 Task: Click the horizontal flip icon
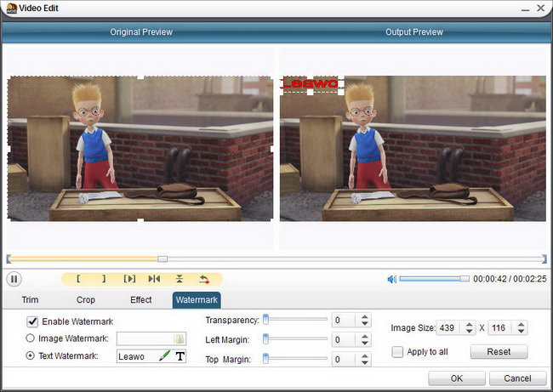154,279
